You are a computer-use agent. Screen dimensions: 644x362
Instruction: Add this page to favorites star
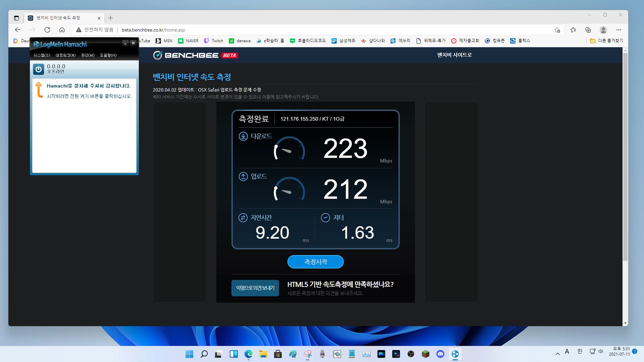(557, 30)
